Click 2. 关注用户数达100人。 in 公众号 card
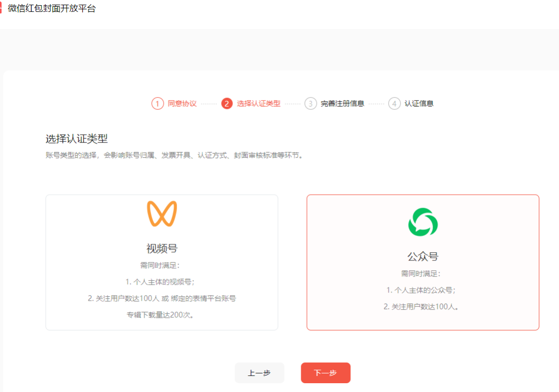 pyautogui.click(x=421, y=307)
